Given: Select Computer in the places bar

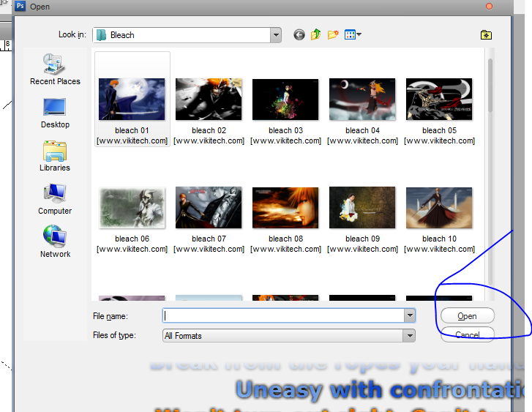Looking at the screenshot, I should pyautogui.click(x=55, y=199).
